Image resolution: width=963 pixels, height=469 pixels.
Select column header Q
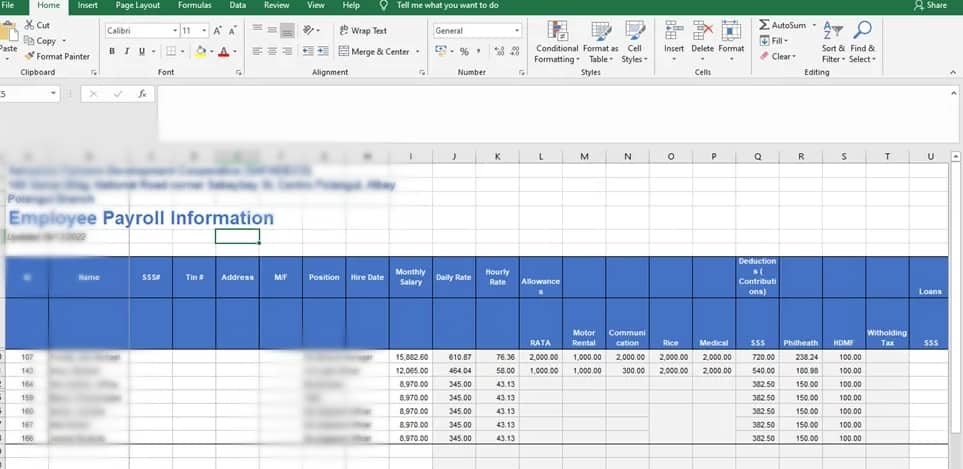pos(757,157)
